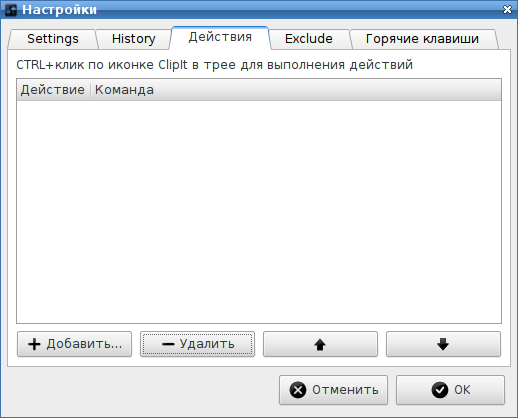Close the Настройки window
The image size is (518, 418).
click(507, 10)
